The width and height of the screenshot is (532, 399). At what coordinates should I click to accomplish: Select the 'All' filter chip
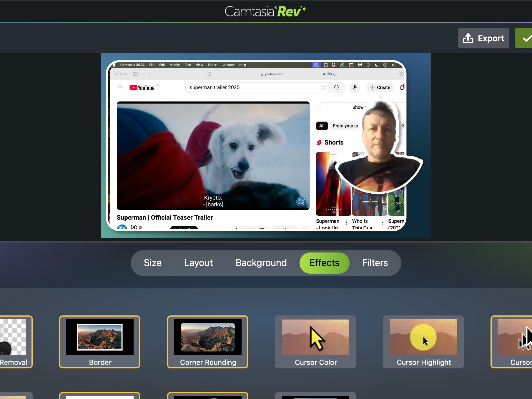(322, 126)
